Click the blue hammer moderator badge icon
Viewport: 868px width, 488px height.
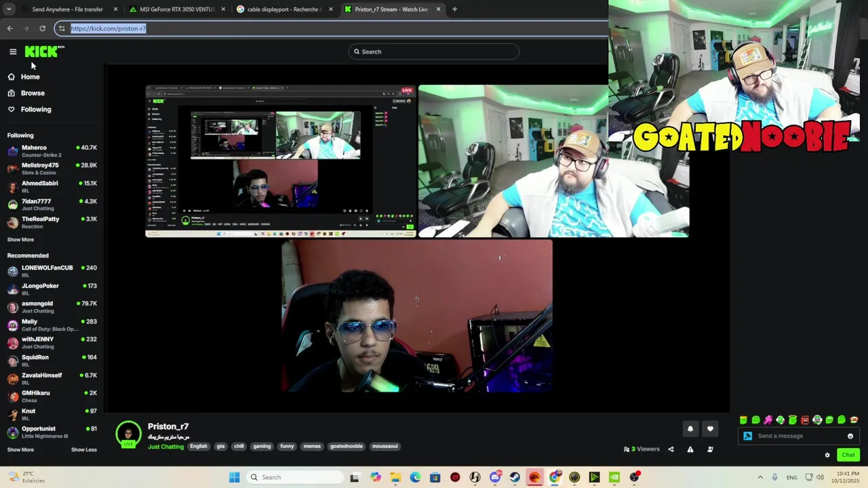tap(747, 436)
